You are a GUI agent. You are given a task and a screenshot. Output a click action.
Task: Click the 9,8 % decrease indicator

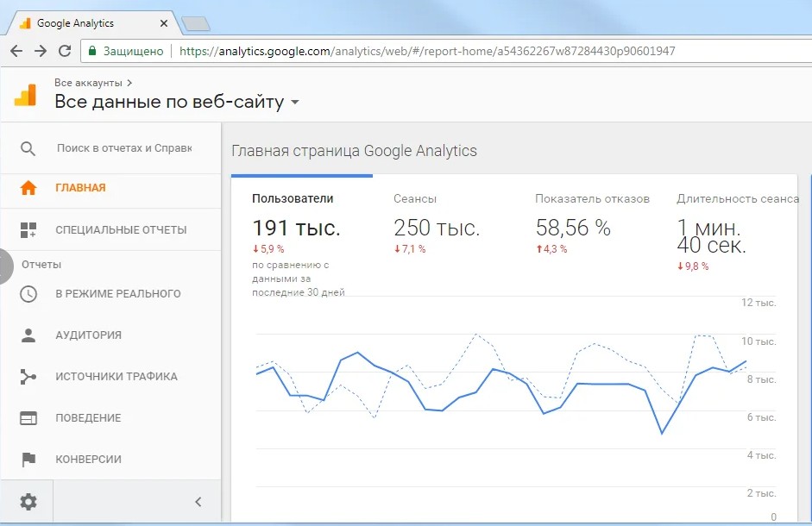tap(693, 266)
